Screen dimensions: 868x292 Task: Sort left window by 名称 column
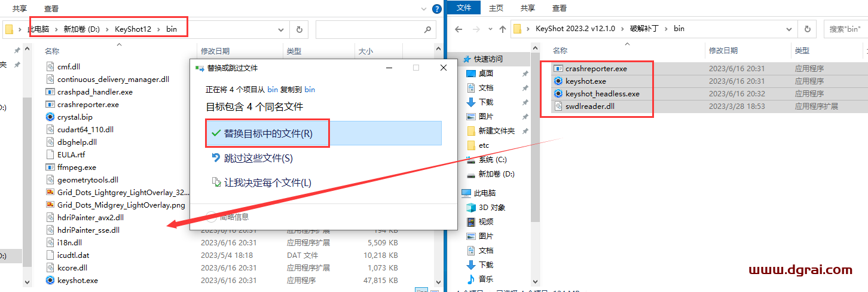(52, 51)
